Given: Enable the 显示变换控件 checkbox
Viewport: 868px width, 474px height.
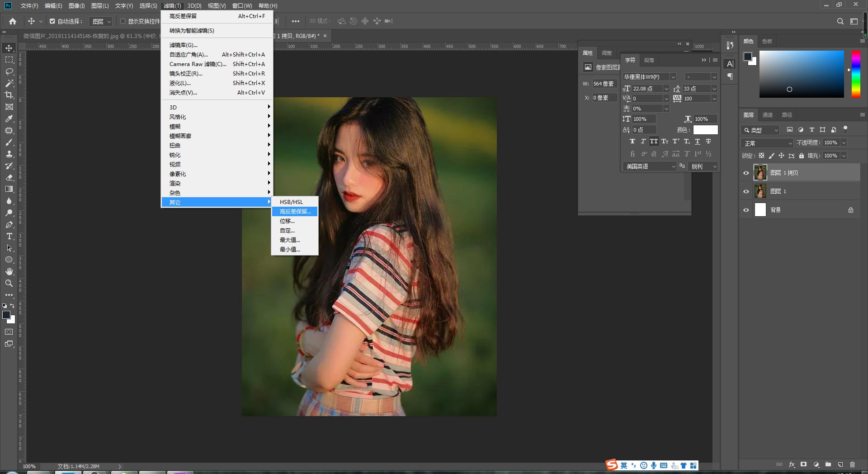Looking at the screenshot, I should click(x=123, y=21).
